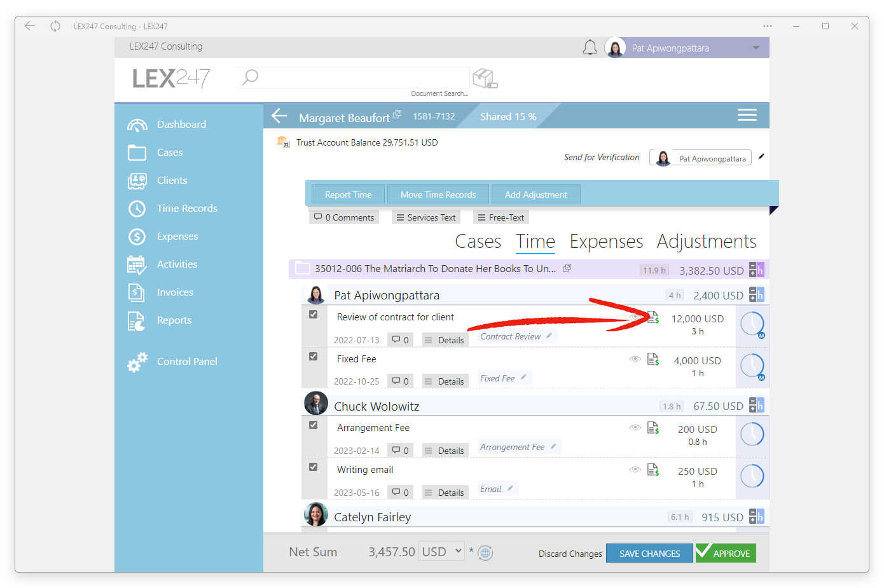This screenshot has height=588, width=884.
Task: Click calculator icon on Chuck Wolowitz row
Action: (756, 405)
